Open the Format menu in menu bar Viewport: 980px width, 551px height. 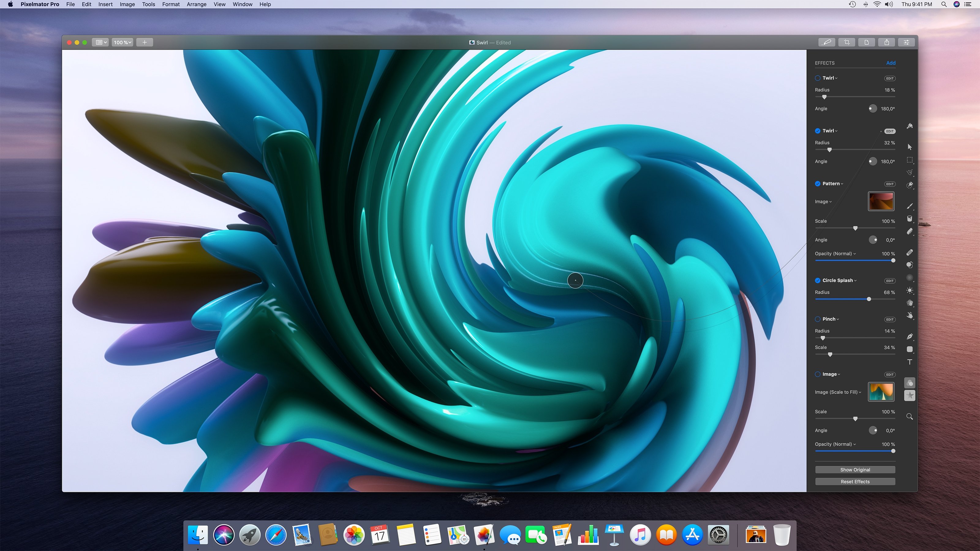171,5
